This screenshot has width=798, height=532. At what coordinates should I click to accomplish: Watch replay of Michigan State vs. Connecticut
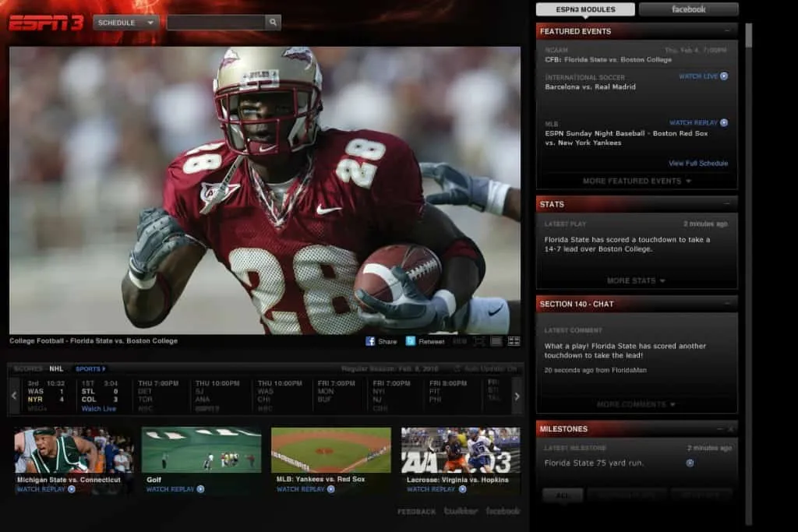coord(41,489)
